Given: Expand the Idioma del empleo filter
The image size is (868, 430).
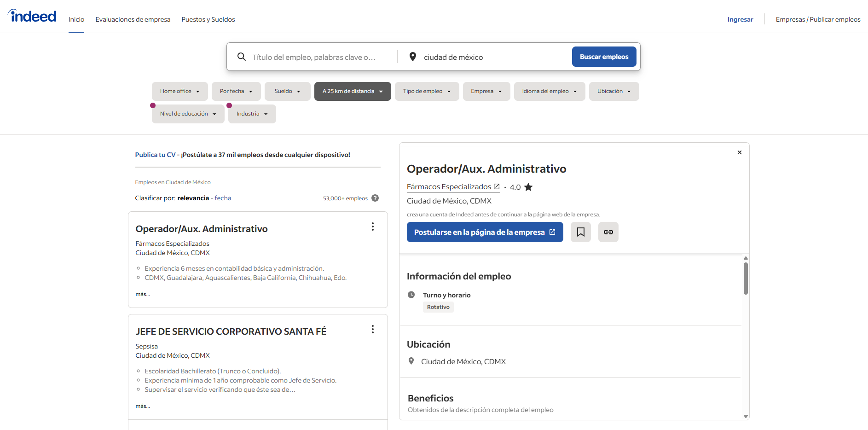Looking at the screenshot, I should 550,91.
